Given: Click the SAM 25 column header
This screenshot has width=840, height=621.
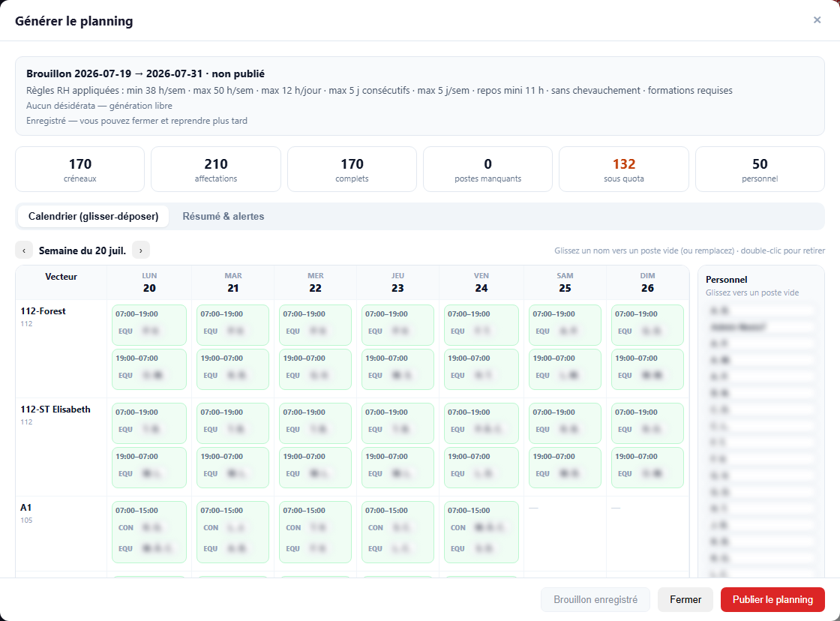Looking at the screenshot, I should tap(565, 282).
